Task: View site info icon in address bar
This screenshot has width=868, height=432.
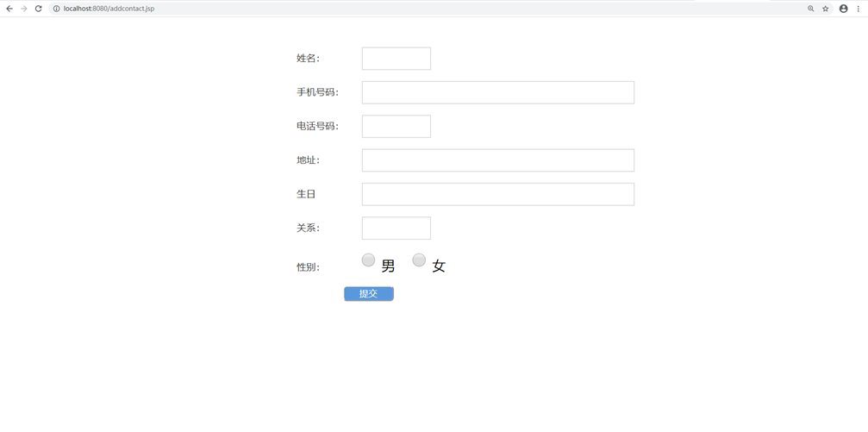Action: tap(56, 9)
